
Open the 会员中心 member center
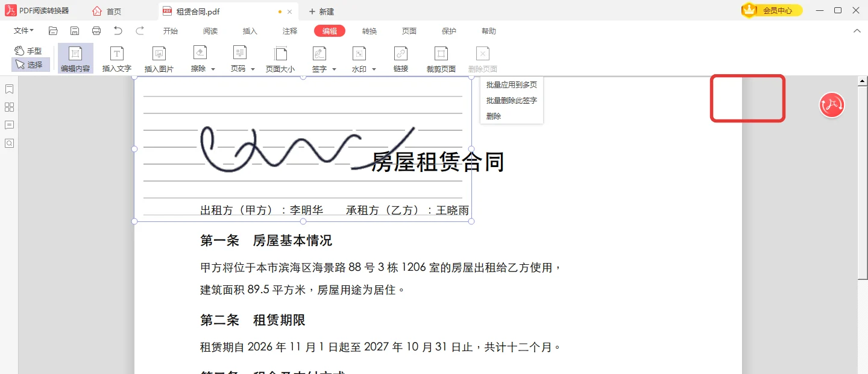(772, 10)
